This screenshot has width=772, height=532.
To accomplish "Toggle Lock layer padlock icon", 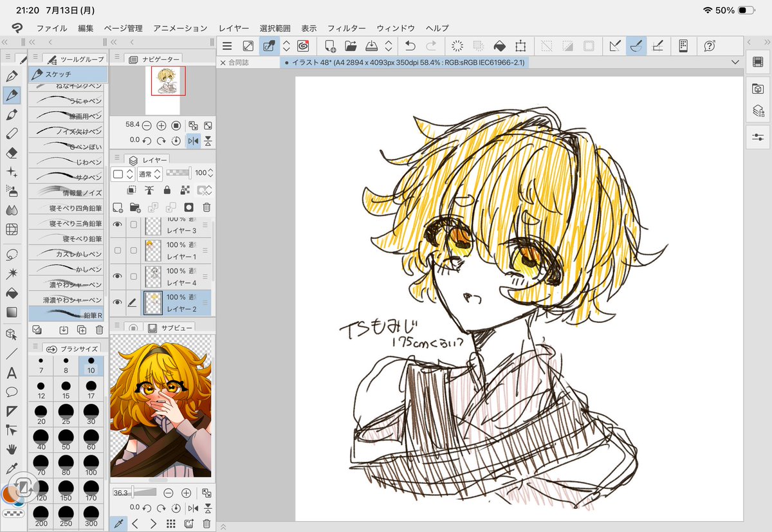I will pos(167,190).
